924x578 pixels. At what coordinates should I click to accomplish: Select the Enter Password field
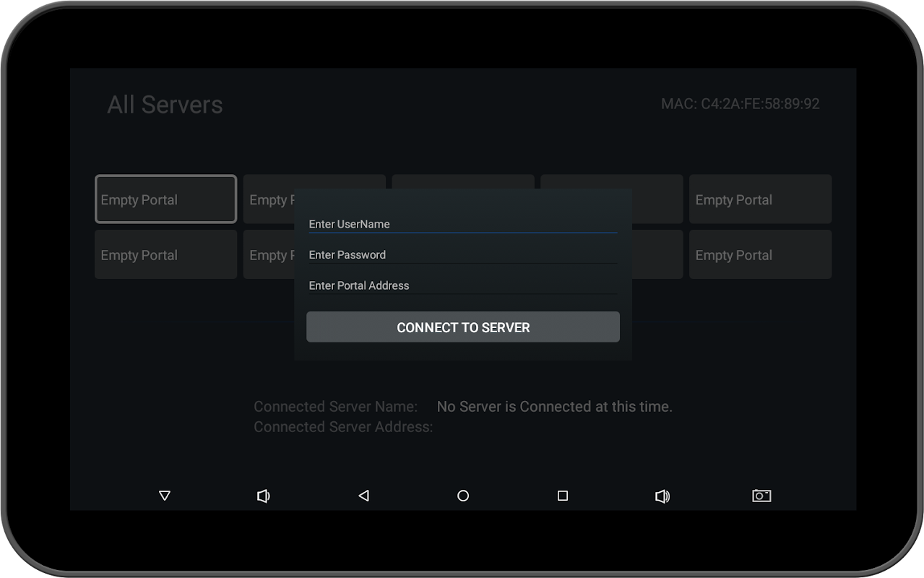(462, 254)
